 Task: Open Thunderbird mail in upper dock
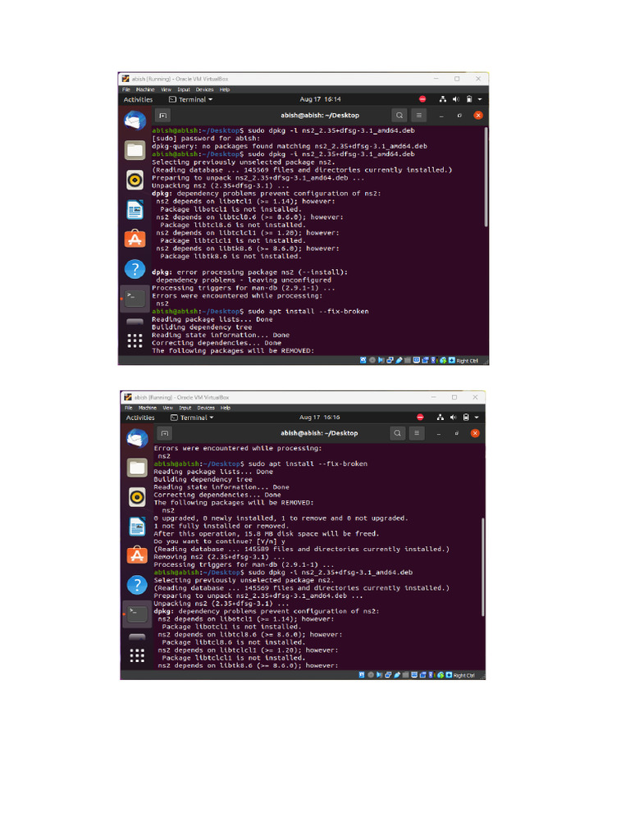click(x=135, y=120)
